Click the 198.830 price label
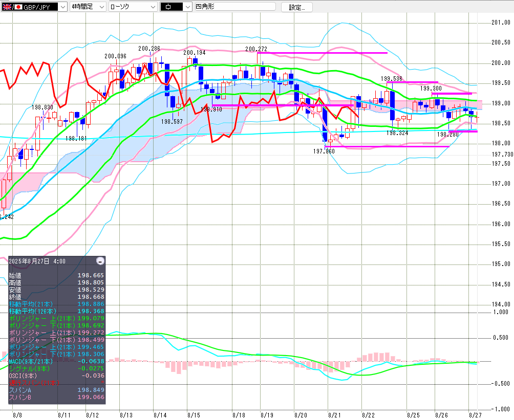Image resolution: width=514 pixels, height=420 pixels. 42,107
